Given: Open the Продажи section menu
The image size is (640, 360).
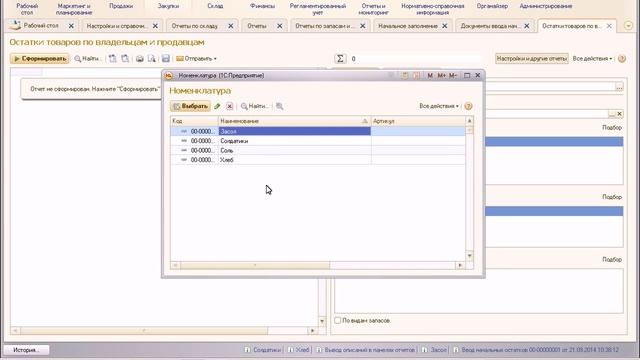Looking at the screenshot, I should click(121, 6).
